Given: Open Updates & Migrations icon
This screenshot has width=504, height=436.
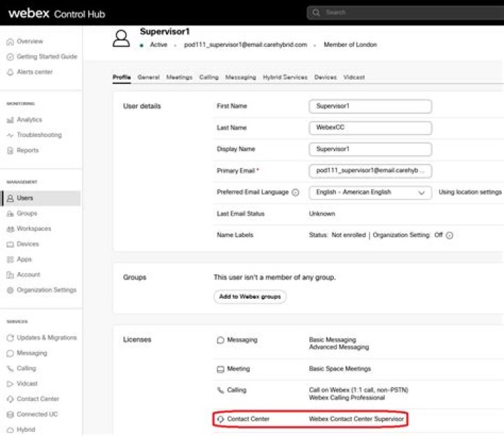Looking at the screenshot, I should 10,338.
